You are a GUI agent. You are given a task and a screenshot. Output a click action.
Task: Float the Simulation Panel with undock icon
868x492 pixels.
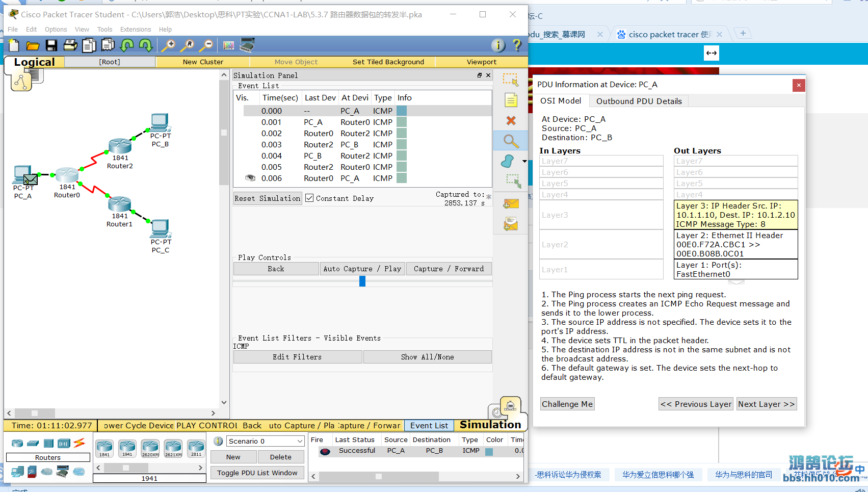click(x=479, y=75)
